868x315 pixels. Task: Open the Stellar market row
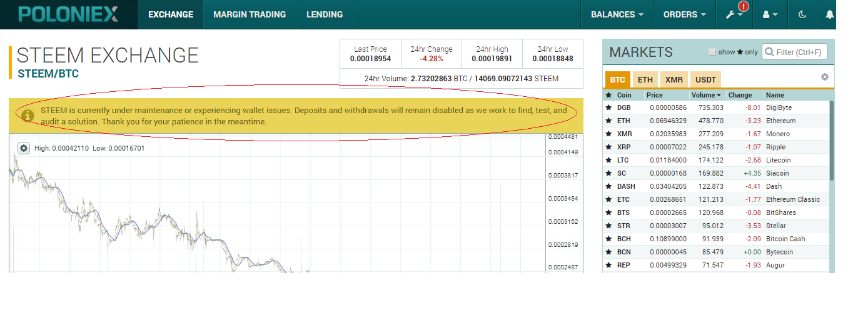(716, 226)
